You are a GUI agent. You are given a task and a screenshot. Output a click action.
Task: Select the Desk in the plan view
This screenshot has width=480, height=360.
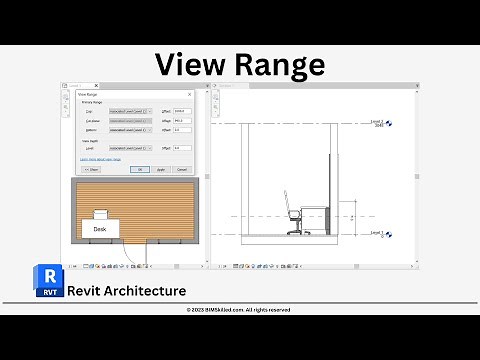(100, 229)
